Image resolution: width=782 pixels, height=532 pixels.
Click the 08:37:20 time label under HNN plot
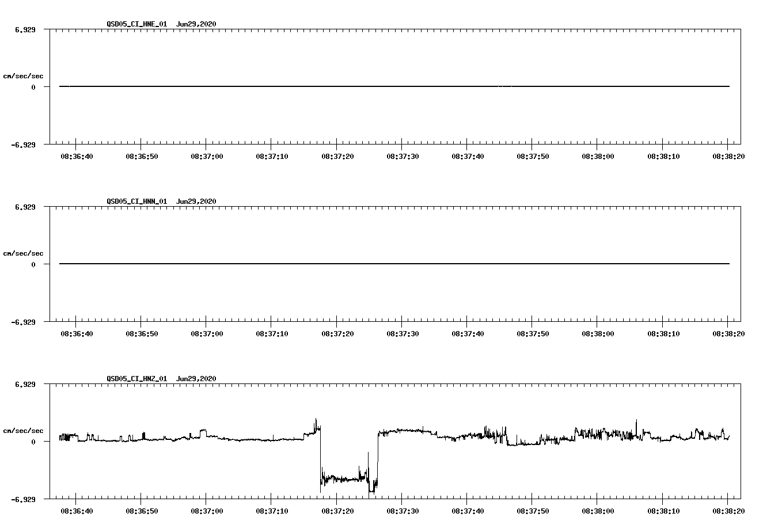tap(337, 334)
